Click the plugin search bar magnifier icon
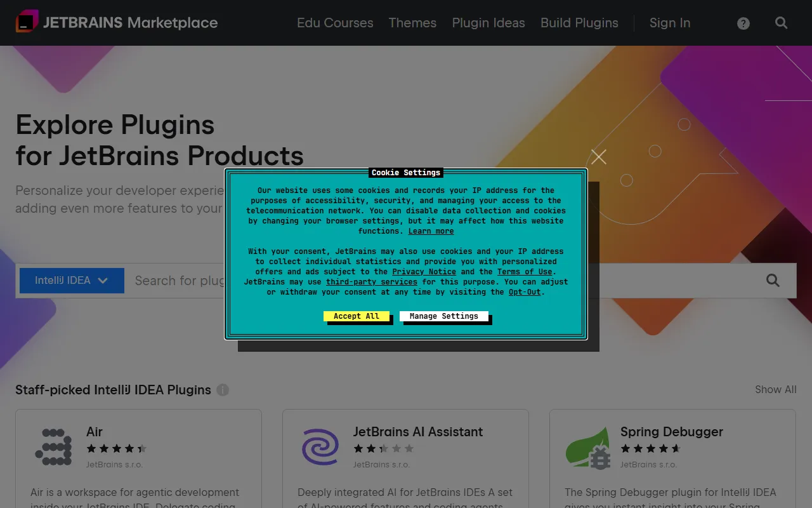This screenshot has width=812, height=508. pyautogui.click(x=773, y=281)
